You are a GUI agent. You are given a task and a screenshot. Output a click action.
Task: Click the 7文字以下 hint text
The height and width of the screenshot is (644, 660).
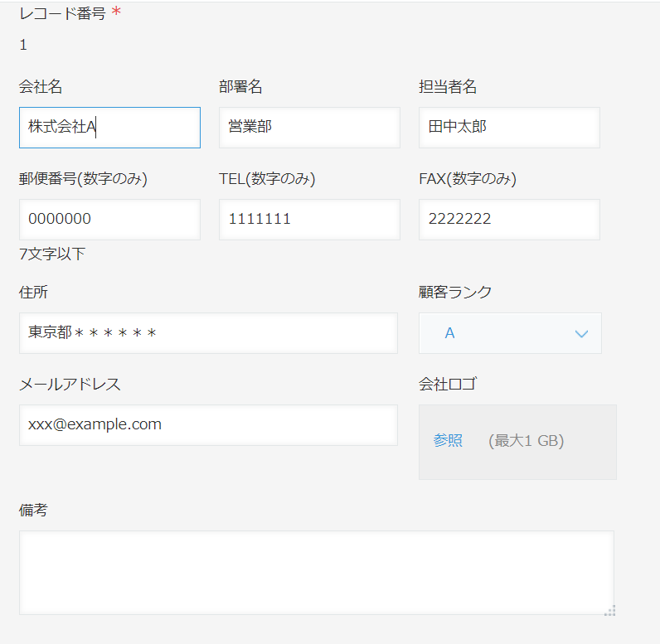[x=52, y=254]
